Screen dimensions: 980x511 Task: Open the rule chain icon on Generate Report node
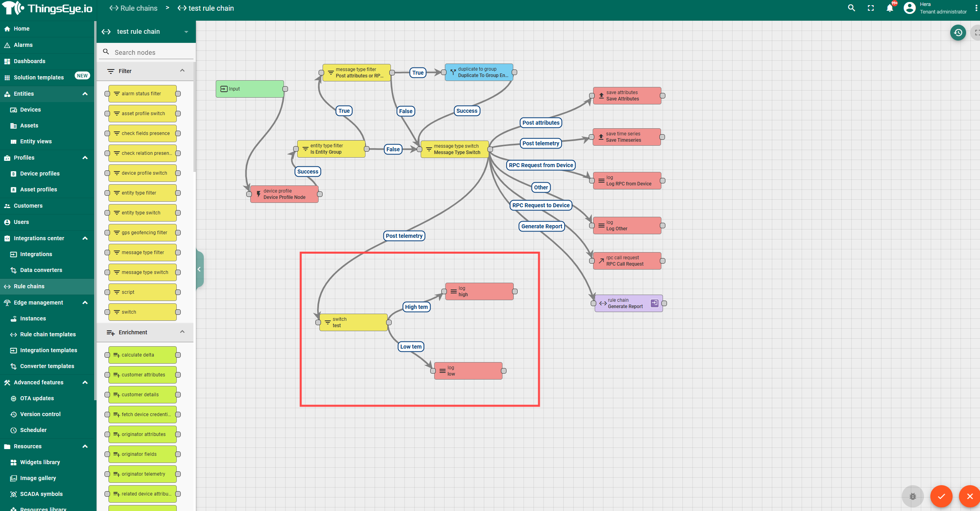(654, 303)
